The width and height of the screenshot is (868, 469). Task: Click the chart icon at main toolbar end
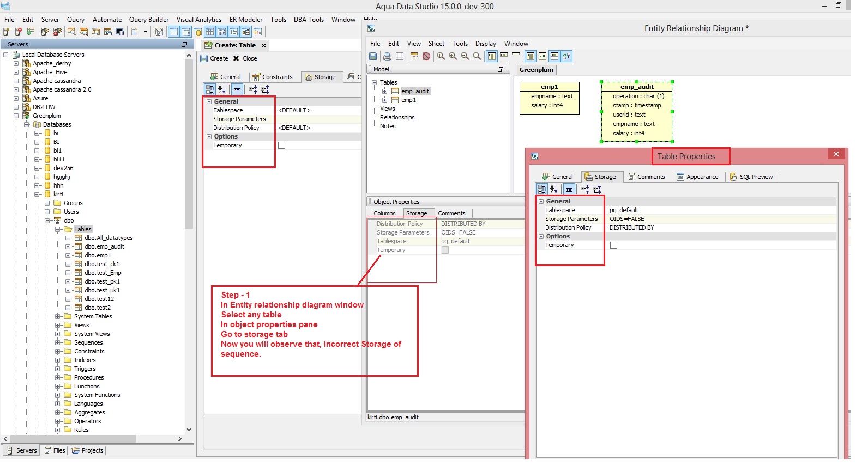tap(258, 32)
